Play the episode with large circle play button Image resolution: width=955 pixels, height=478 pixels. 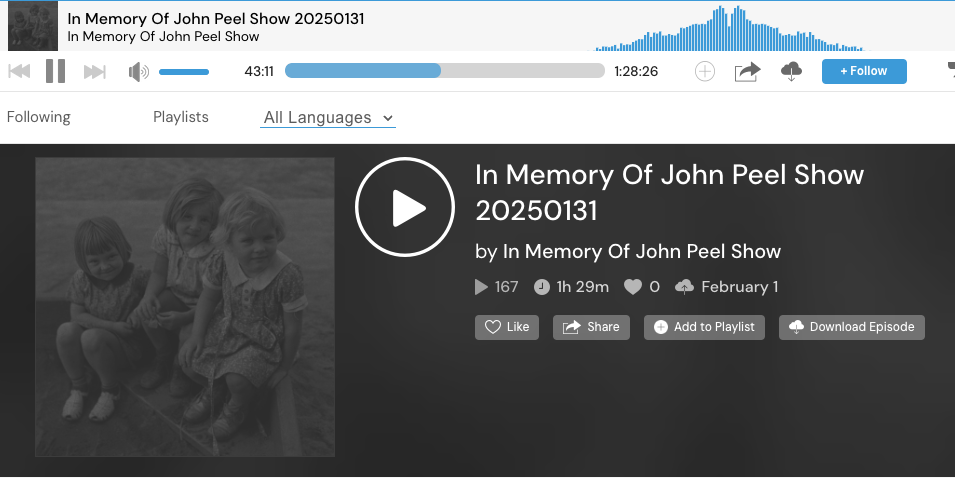coord(405,207)
